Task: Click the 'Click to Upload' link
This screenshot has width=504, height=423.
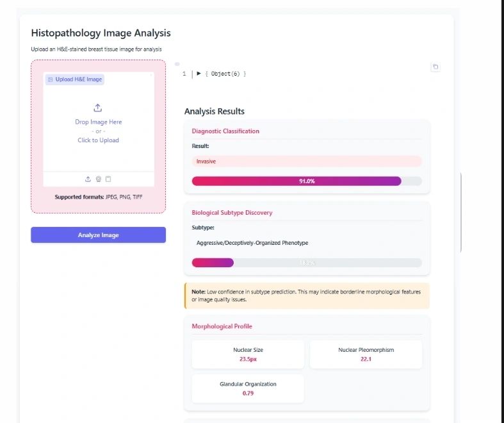Action: coord(99,140)
